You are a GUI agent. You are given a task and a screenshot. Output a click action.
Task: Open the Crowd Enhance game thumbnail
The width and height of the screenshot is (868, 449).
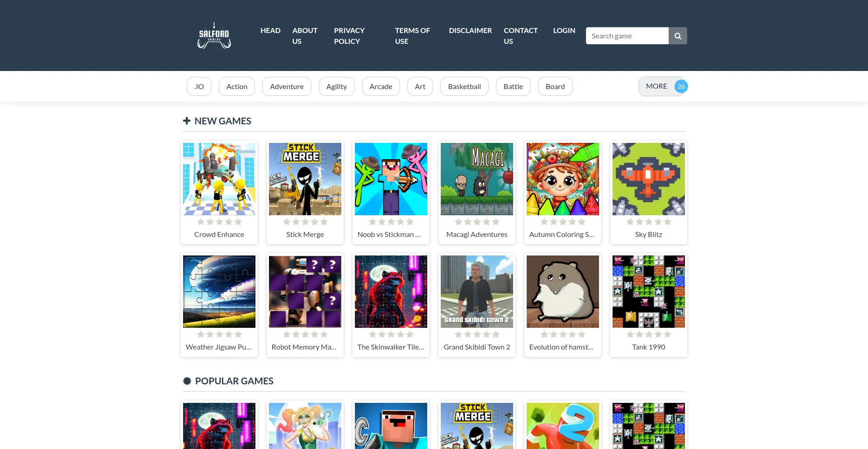point(219,179)
